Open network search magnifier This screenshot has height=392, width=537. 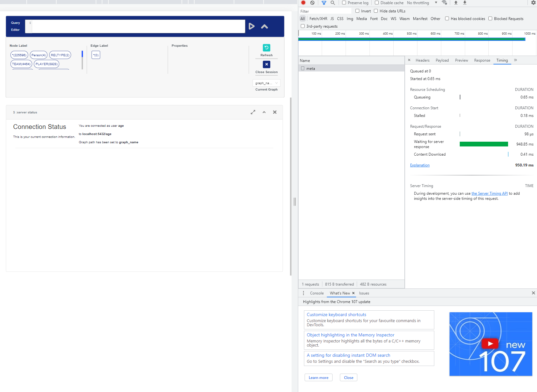(x=333, y=3)
